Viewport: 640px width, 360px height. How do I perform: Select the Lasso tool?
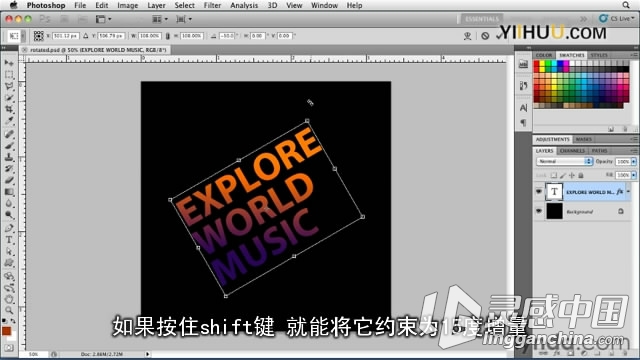[x=9, y=86]
